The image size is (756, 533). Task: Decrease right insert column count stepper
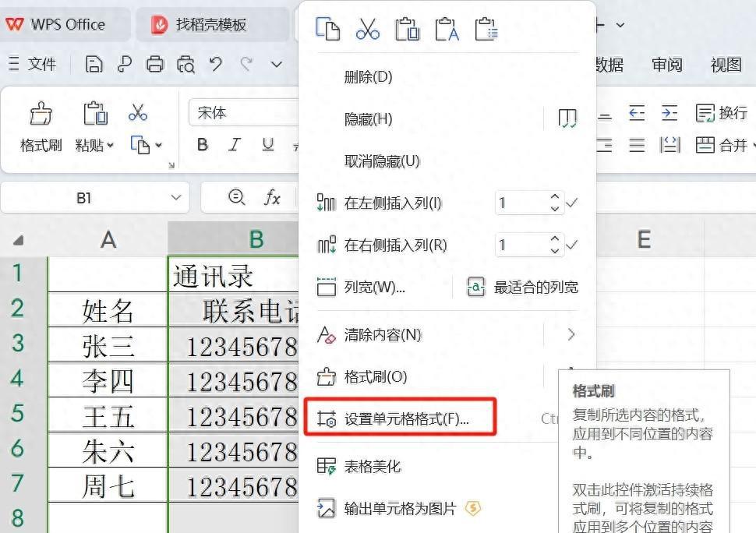(x=555, y=251)
